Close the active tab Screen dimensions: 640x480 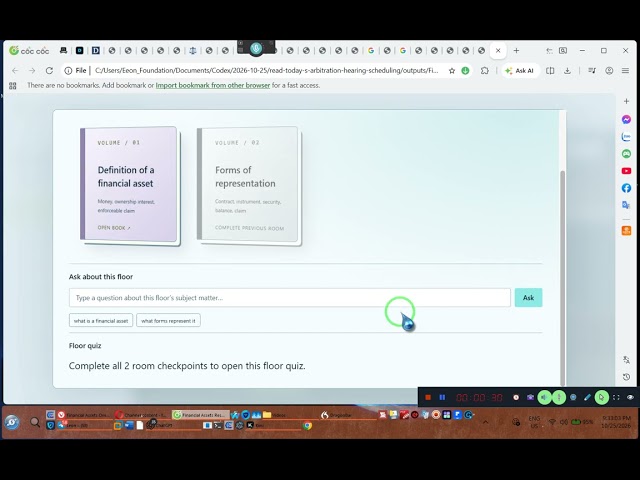[498, 51]
